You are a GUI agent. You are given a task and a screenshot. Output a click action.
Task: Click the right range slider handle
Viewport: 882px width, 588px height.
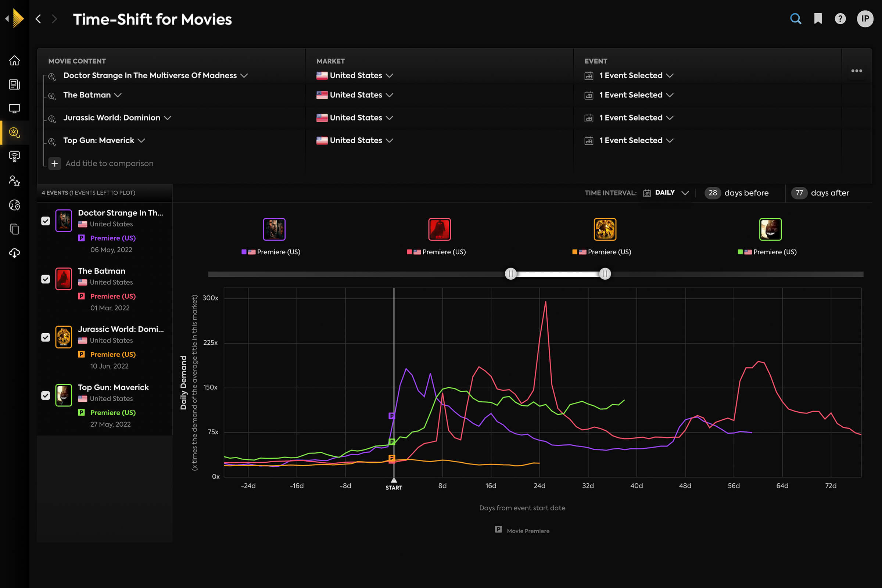click(x=605, y=274)
